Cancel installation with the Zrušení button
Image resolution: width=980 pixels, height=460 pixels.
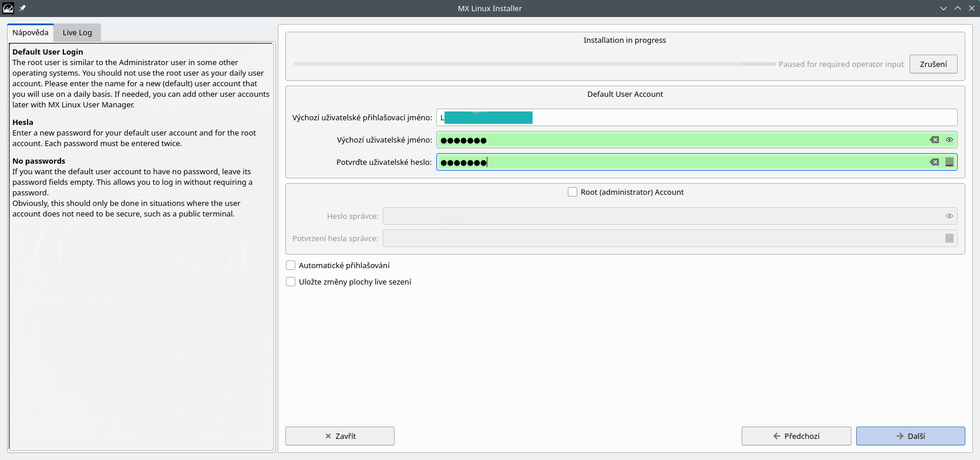click(x=933, y=64)
